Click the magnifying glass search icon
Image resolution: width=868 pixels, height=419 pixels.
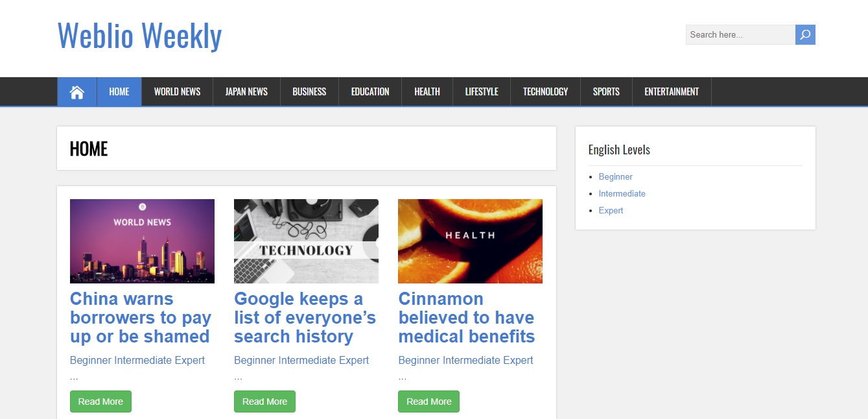coord(805,35)
